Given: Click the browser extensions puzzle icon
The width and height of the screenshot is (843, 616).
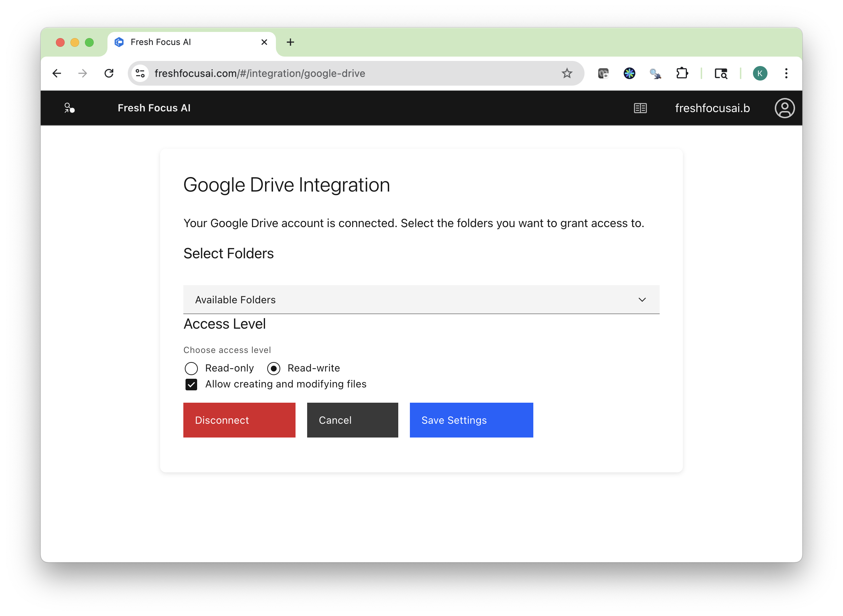Looking at the screenshot, I should click(x=683, y=73).
